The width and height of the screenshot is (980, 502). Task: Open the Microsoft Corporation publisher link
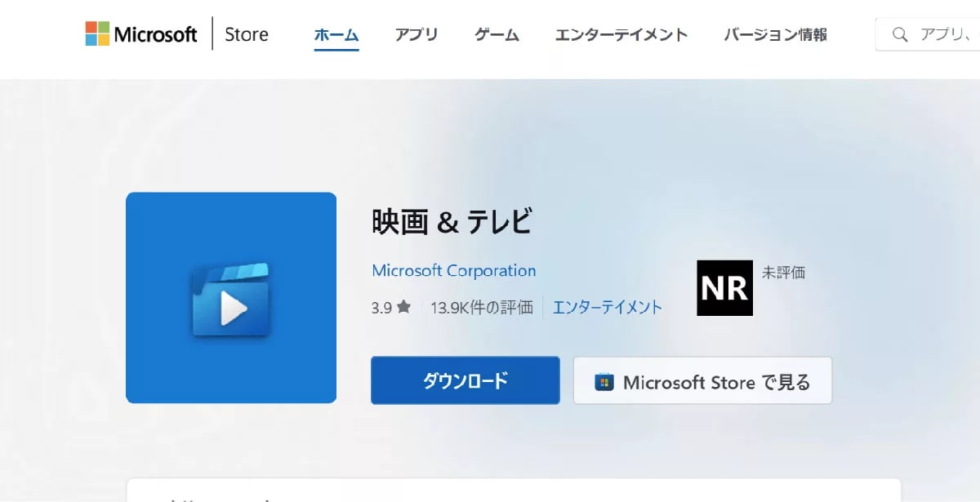pos(454,270)
